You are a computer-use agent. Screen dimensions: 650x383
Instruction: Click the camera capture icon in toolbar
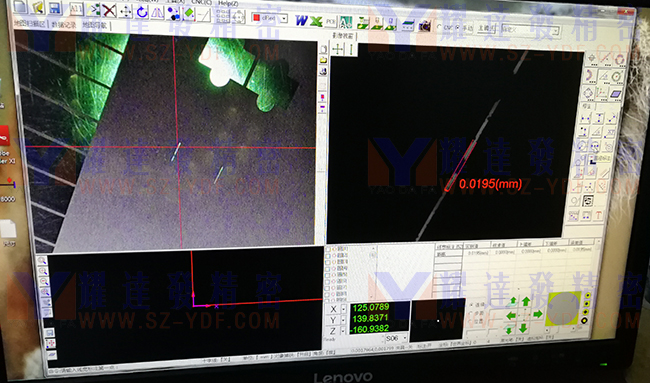coord(424,26)
